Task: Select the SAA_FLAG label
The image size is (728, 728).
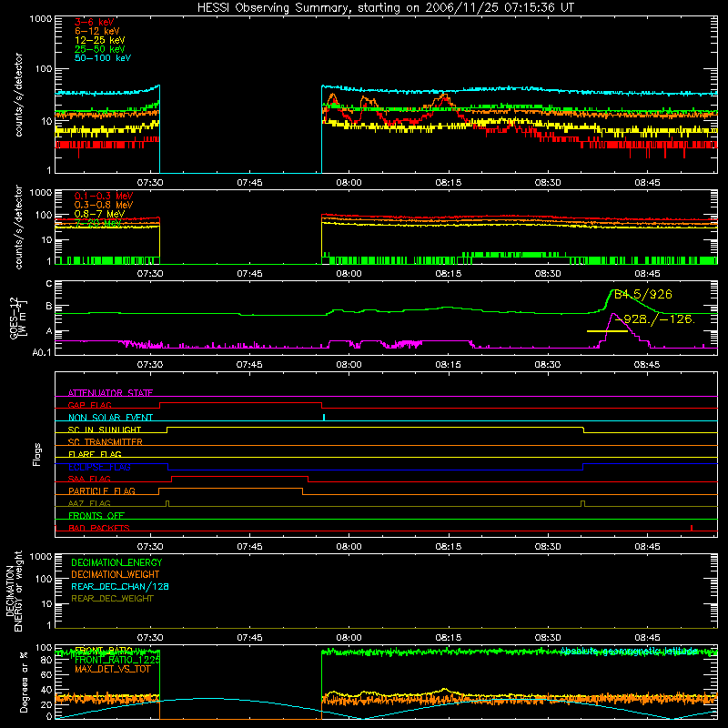Action: point(89,479)
